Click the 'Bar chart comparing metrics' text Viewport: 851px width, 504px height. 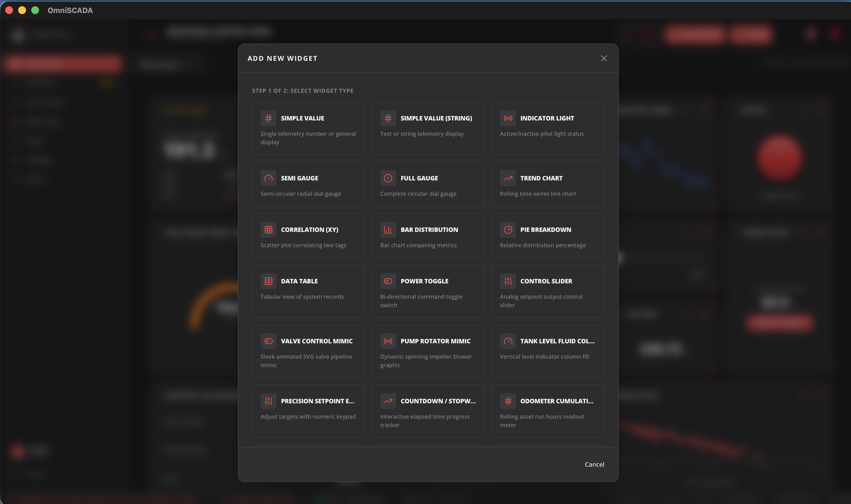tap(418, 245)
